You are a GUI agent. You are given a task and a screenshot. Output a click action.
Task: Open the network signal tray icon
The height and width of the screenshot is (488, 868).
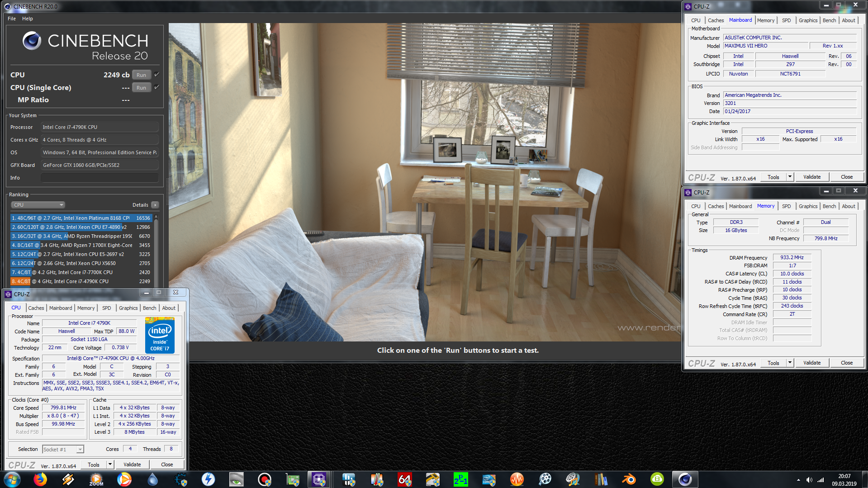click(820, 480)
